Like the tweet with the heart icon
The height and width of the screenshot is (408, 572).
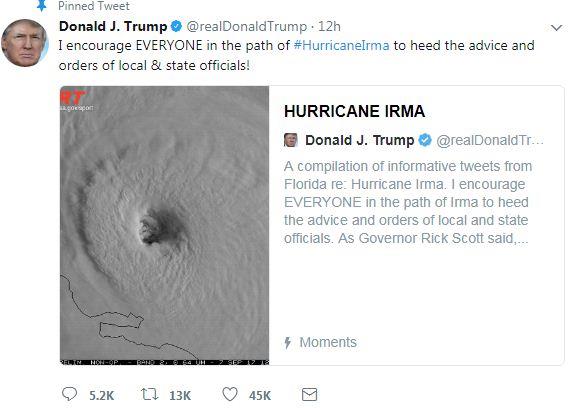230,394
